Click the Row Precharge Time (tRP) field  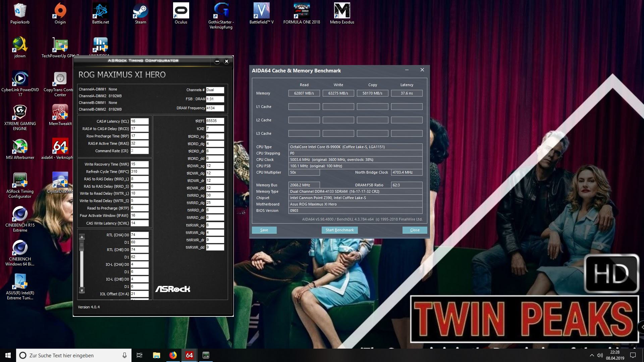pyautogui.click(x=140, y=136)
